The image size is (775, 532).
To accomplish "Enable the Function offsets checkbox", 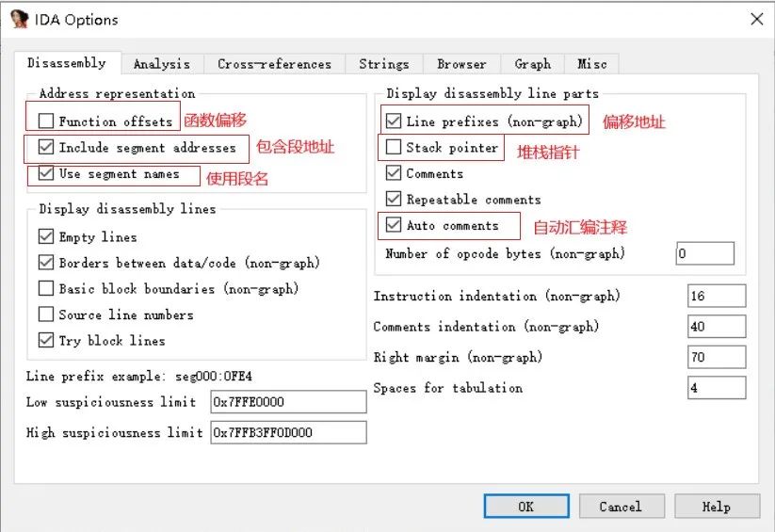I will (x=46, y=121).
